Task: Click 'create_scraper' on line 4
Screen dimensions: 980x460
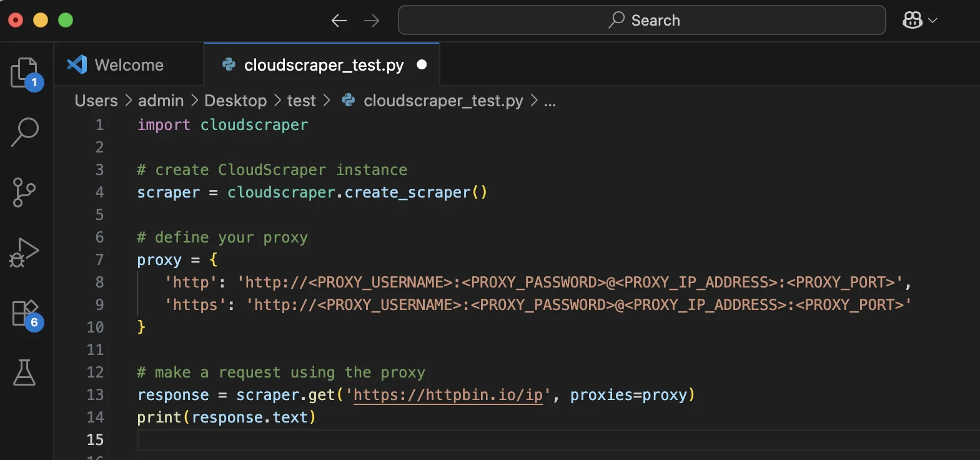Action: pyautogui.click(x=407, y=192)
